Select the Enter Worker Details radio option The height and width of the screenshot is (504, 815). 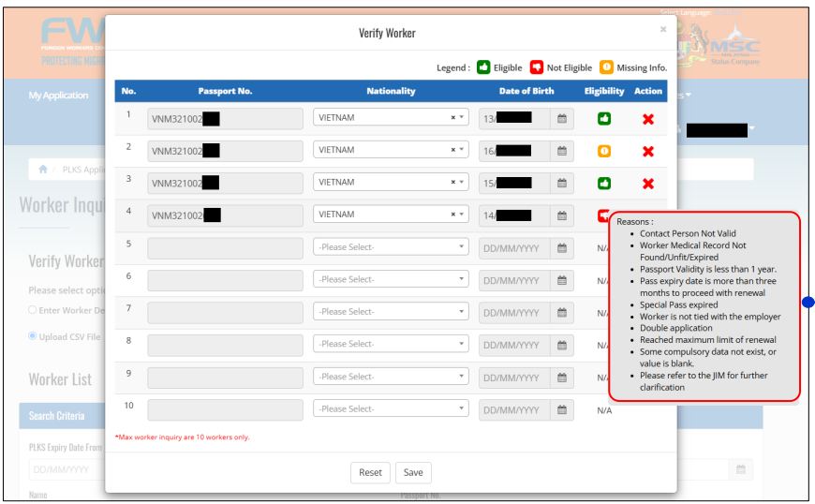coord(32,310)
